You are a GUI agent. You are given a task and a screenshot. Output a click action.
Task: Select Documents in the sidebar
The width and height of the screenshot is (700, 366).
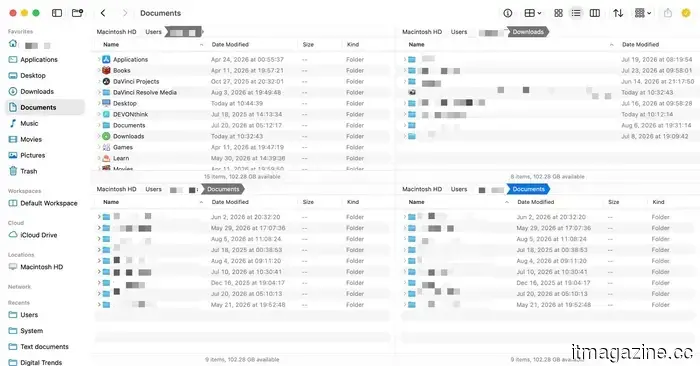(45, 108)
